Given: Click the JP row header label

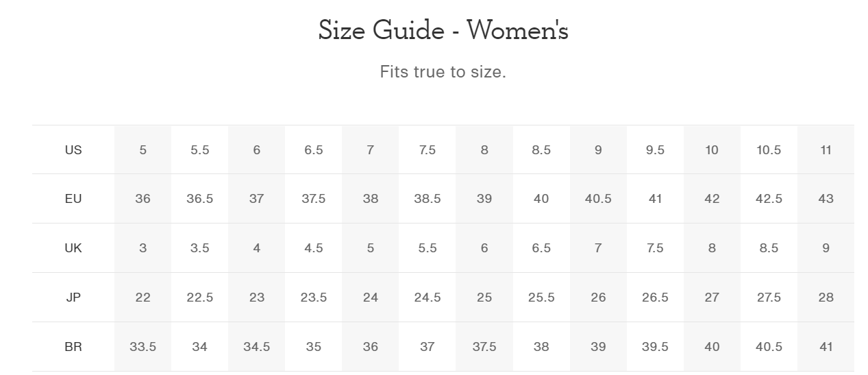Looking at the screenshot, I should point(73,298).
